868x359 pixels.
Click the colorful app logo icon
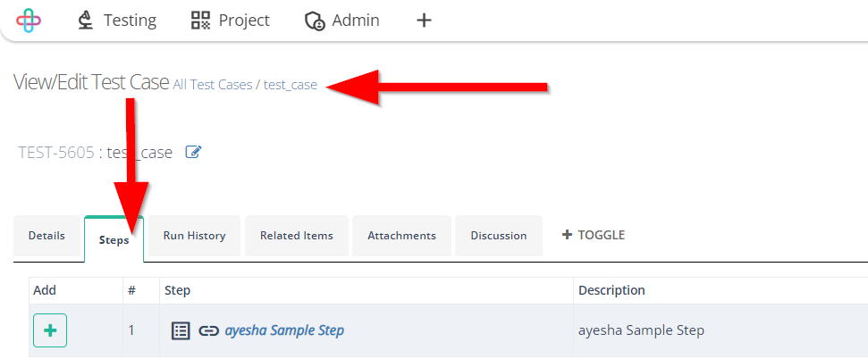[x=29, y=21]
